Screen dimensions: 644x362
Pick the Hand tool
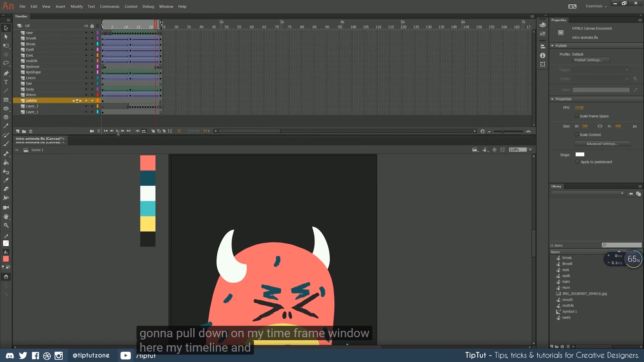click(6, 217)
